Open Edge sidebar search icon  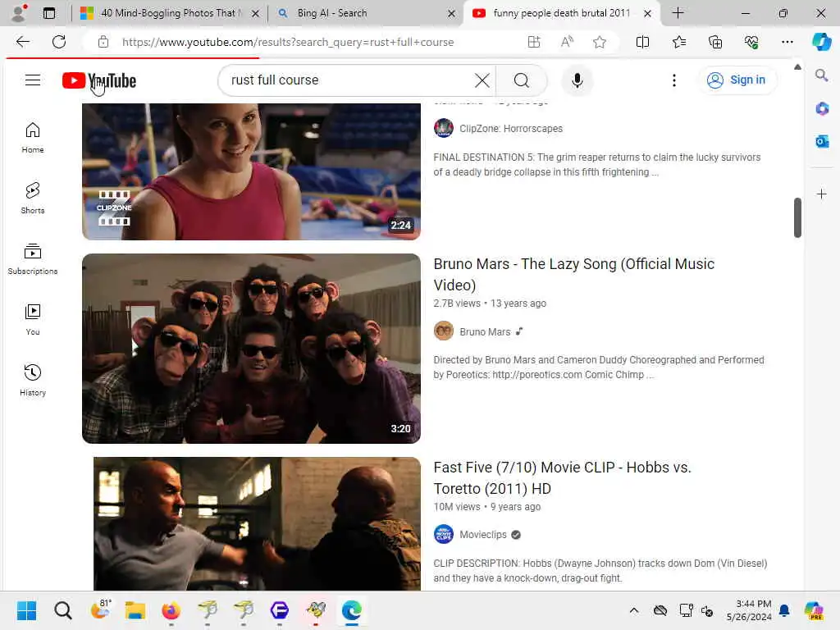[821, 75]
